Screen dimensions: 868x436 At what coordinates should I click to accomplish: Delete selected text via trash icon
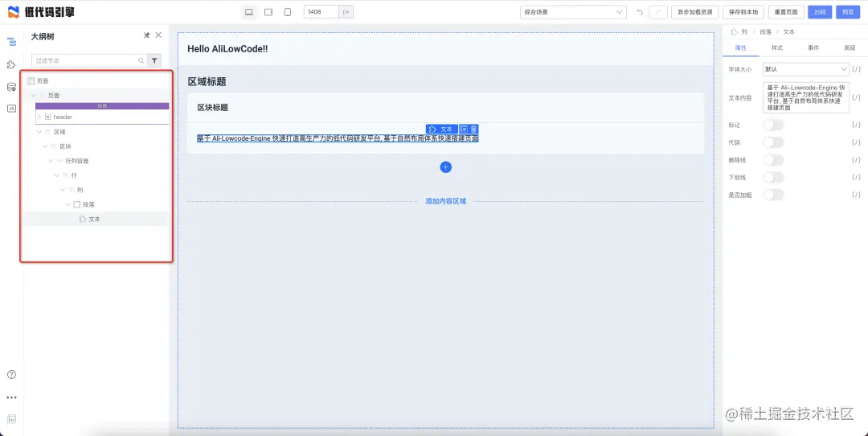pos(474,129)
